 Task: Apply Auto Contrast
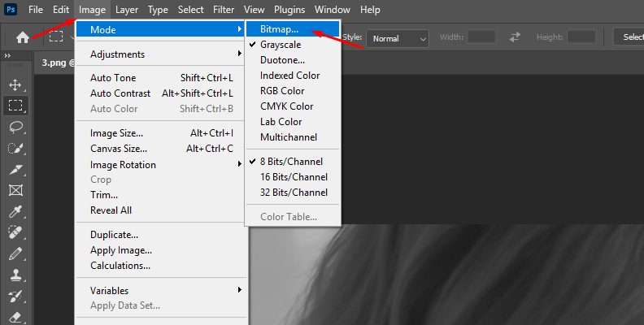162,93
